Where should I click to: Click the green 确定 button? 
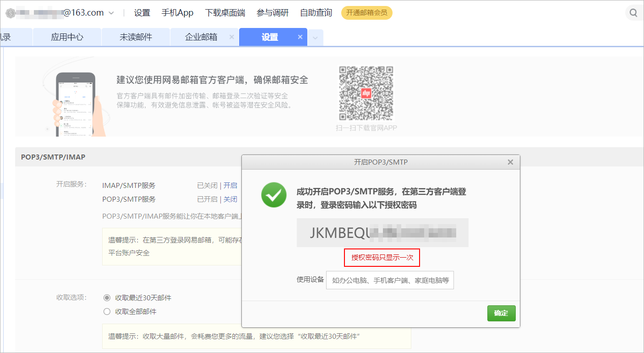point(502,313)
